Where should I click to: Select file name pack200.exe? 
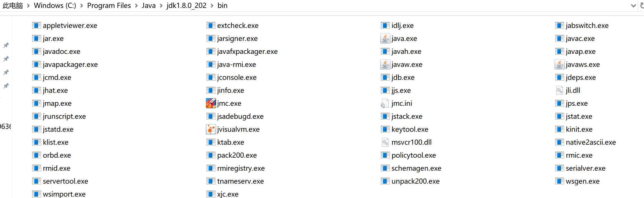(237, 155)
